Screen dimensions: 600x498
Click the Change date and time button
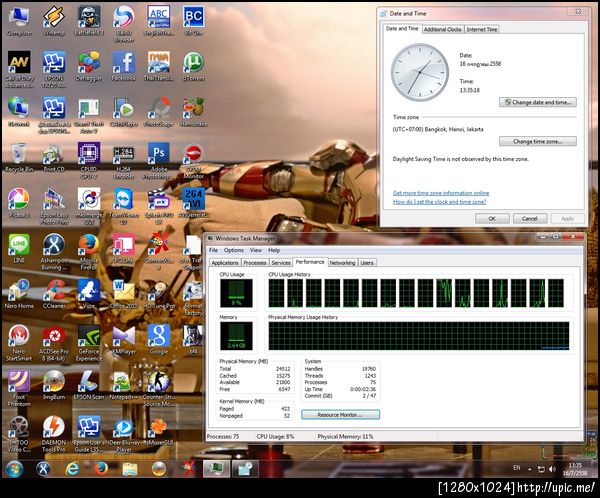538,102
